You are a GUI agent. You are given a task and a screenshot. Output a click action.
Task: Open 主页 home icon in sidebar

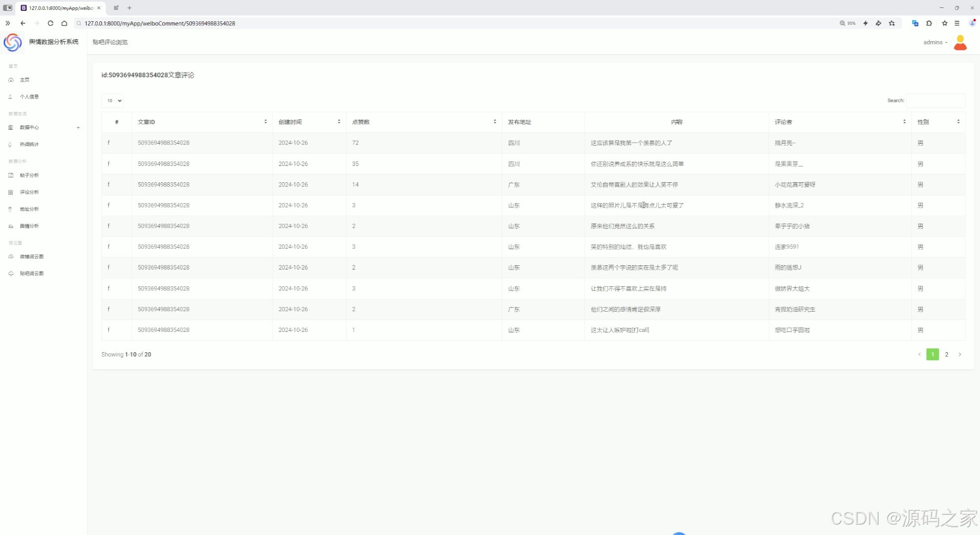[11, 80]
